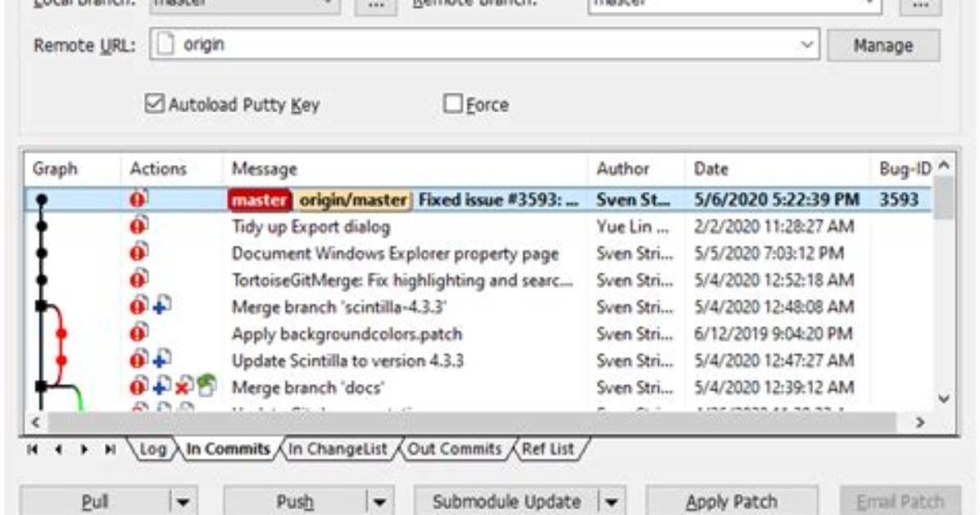
Task: Click modified icon on TortoiseGitMerge row
Action: coord(138,280)
